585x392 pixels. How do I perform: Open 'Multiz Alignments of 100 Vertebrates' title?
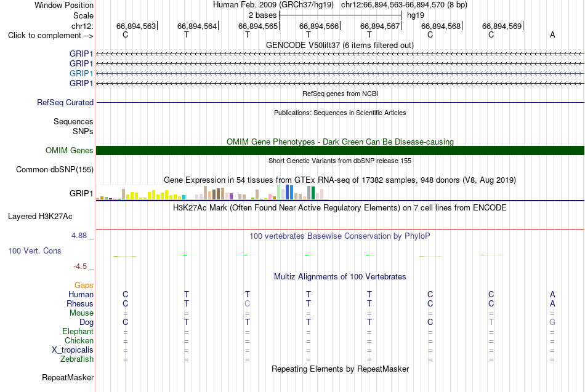click(x=340, y=277)
